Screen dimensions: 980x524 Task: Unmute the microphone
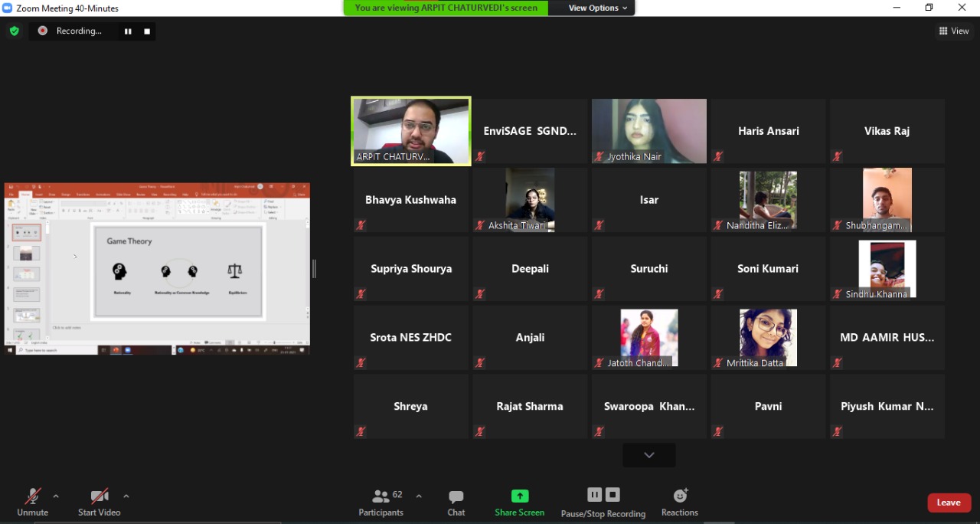click(x=32, y=502)
